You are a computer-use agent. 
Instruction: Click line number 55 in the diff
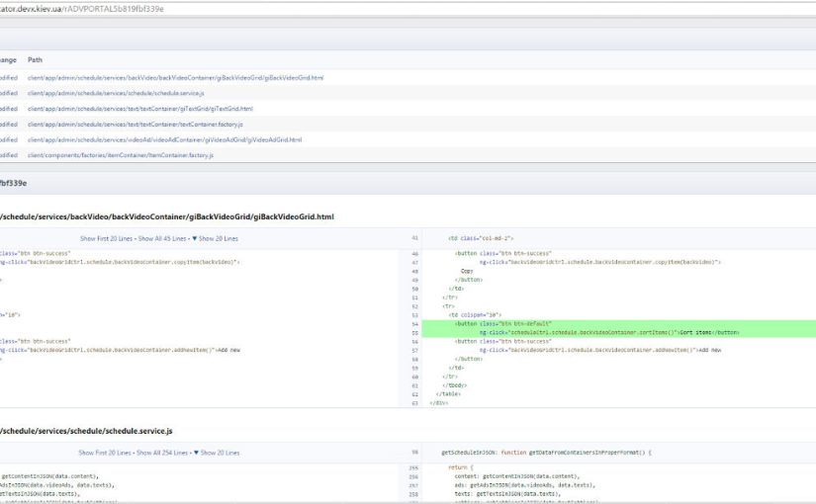coord(415,333)
